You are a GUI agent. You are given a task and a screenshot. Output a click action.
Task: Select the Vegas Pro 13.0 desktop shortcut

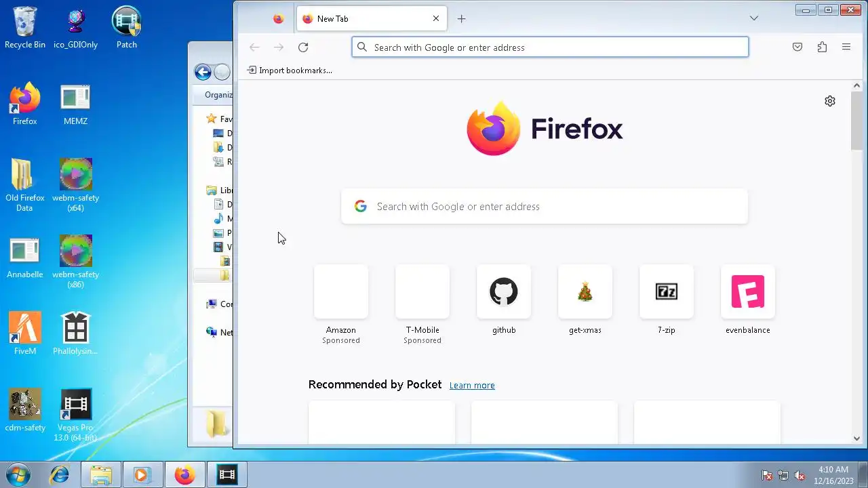pos(75,415)
